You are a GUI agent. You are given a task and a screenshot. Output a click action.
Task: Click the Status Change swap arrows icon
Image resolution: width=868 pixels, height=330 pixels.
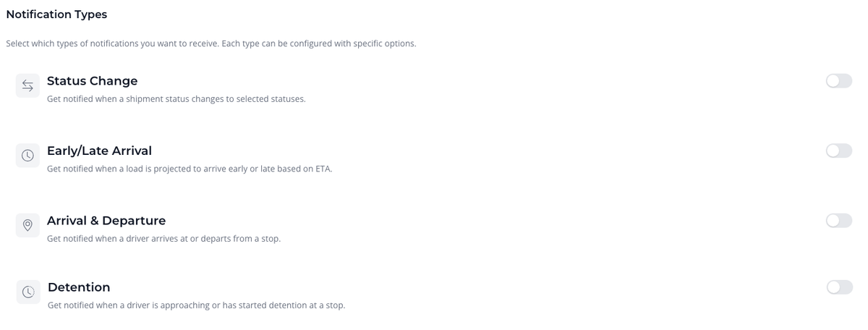27,85
